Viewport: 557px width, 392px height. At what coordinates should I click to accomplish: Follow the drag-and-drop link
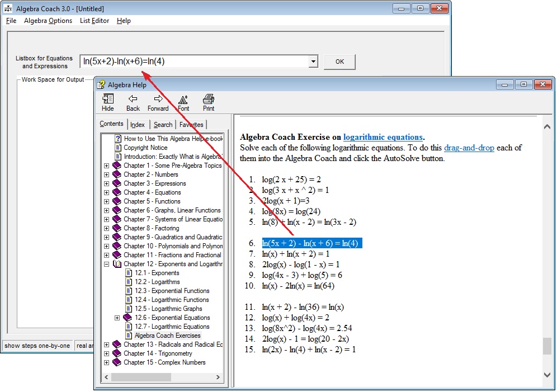[x=469, y=148]
